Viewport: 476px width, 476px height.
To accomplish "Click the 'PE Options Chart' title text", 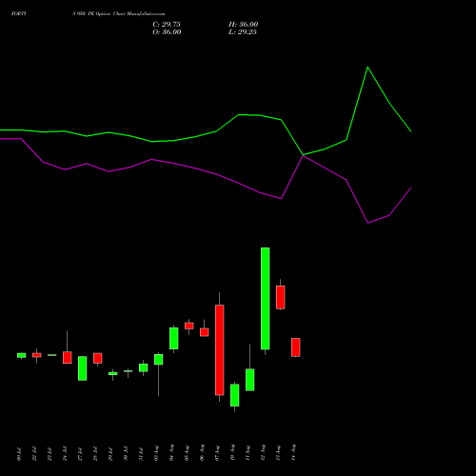I will click(106, 13).
